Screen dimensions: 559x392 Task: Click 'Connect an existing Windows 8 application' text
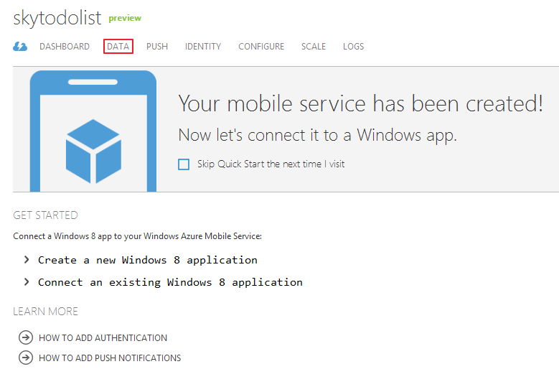[170, 282]
